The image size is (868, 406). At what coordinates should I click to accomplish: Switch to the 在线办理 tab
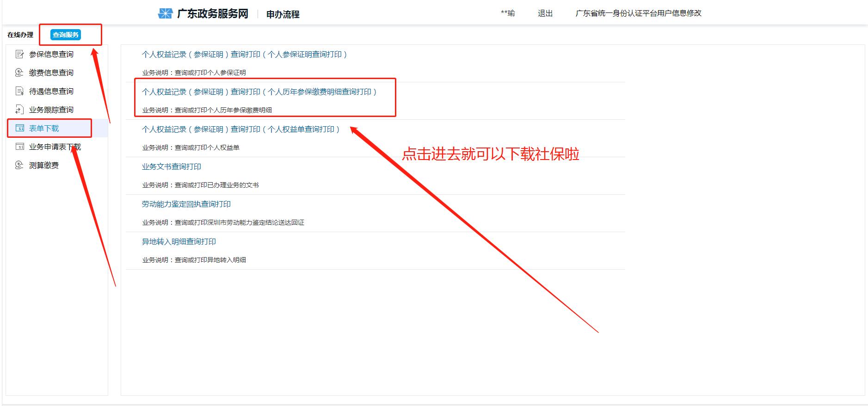20,35
